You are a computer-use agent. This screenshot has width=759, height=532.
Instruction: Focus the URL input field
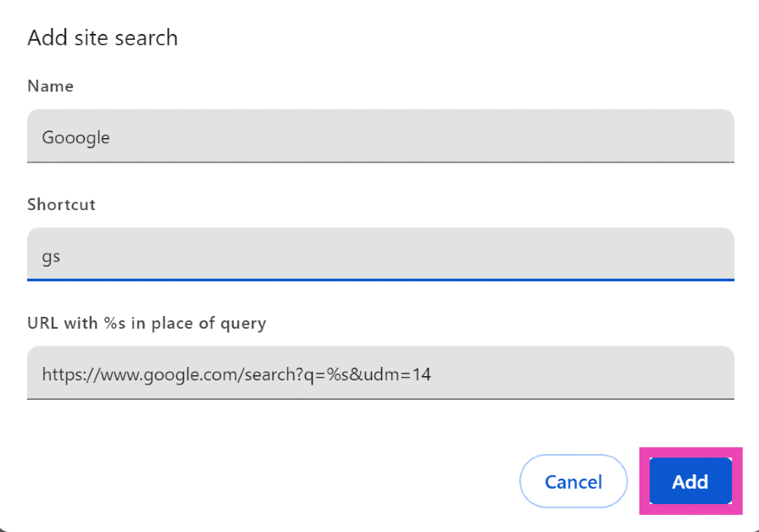pyautogui.click(x=380, y=373)
